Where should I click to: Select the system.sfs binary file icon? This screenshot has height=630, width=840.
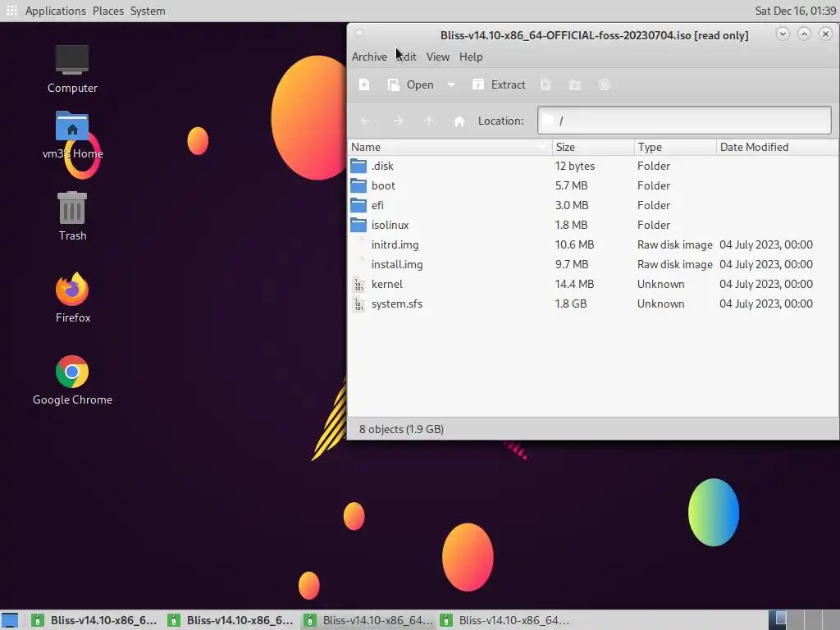(x=358, y=304)
